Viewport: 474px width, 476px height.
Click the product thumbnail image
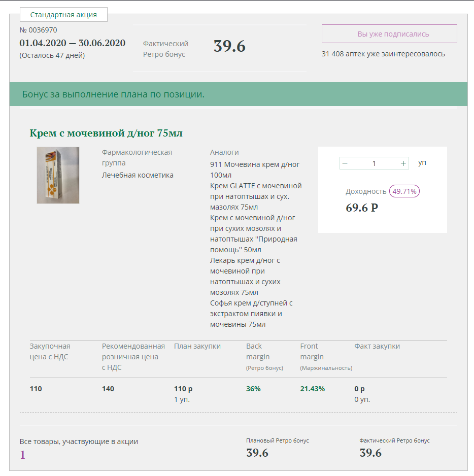pos(58,175)
